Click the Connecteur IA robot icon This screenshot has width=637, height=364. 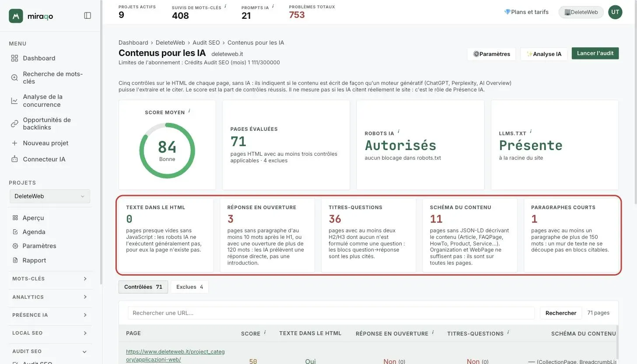tap(14, 159)
